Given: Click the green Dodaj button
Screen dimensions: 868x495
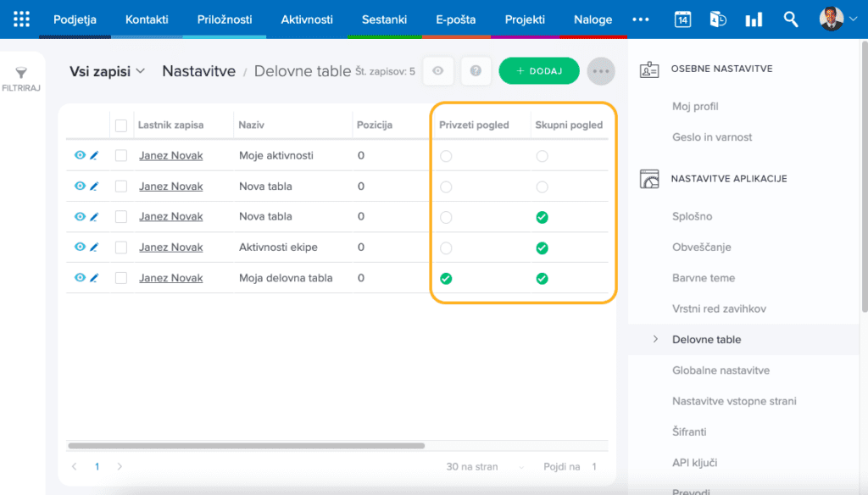Looking at the screenshot, I should 539,71.
